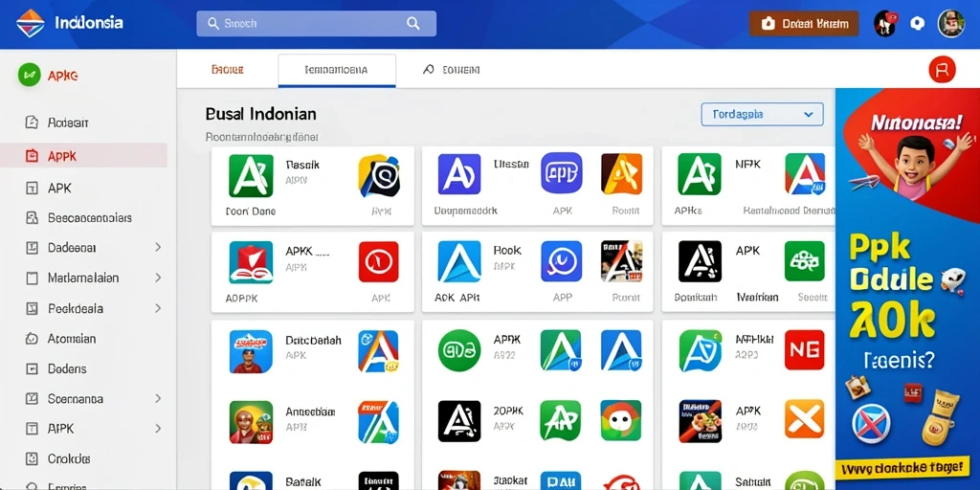Expand the Dadeesai chevron in the sidebar
Image resolution: width=980 pixels, height=490 pixels.
pos(158,248)
